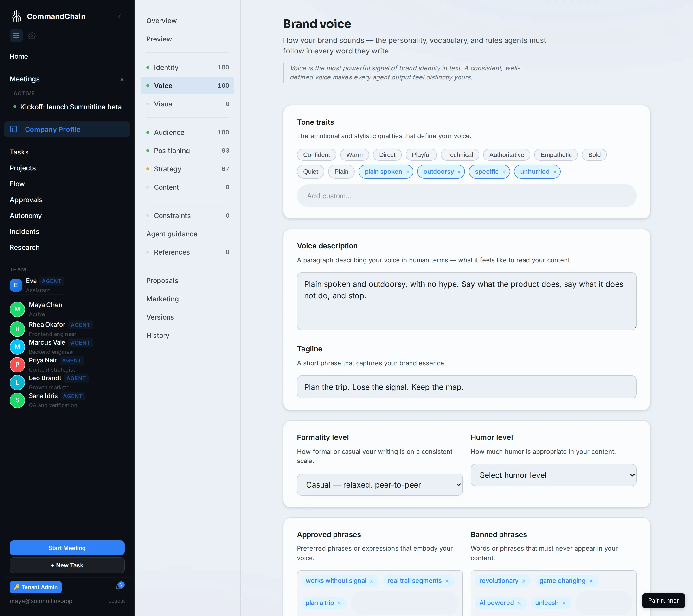Click Priya Nair's avatar
The height and width of the screenshot is (616, 693).
(17, 365)
